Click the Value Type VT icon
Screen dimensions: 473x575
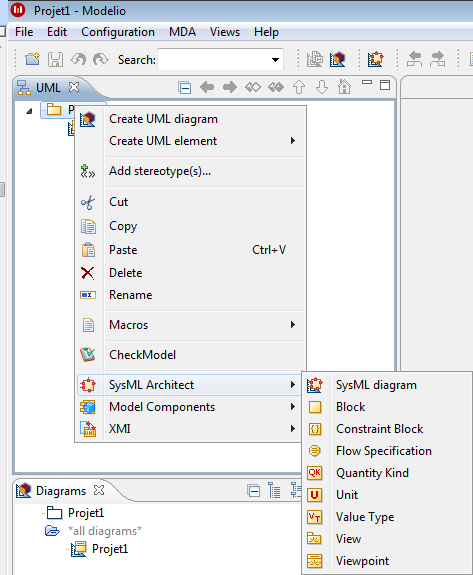click(x=315, y=517)
